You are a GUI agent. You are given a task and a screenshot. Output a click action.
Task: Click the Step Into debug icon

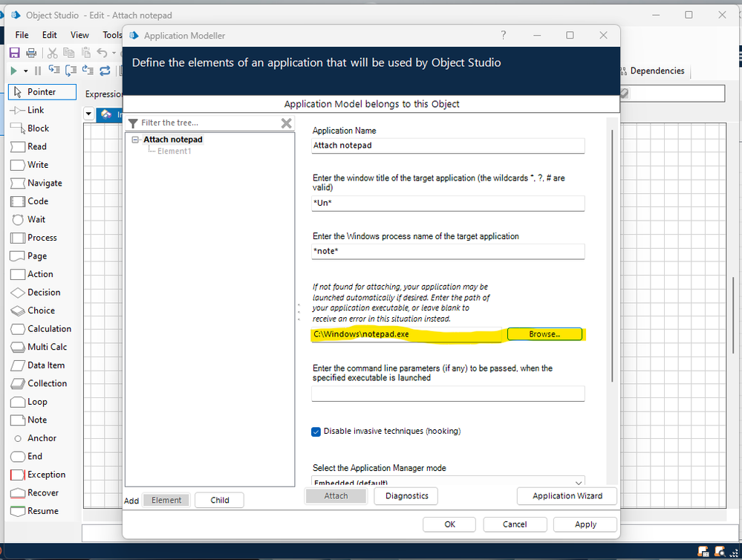click(54, 71)
